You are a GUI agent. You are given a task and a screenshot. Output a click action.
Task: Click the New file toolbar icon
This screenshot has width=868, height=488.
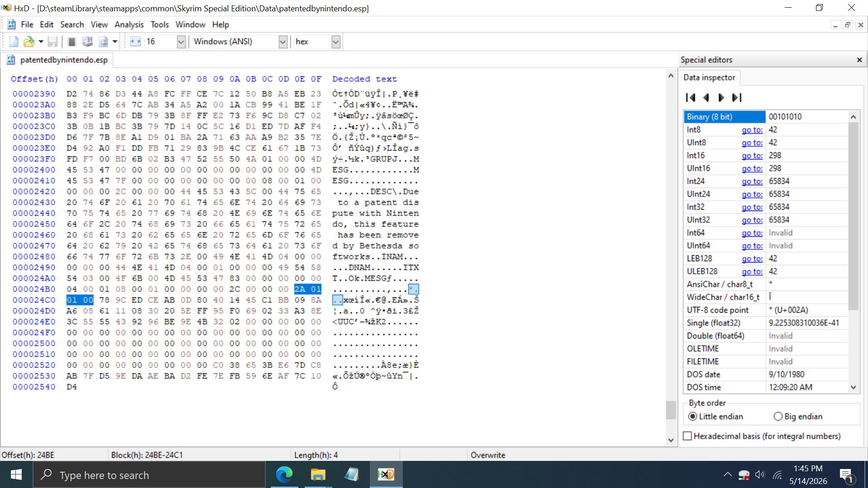(14, 42)
